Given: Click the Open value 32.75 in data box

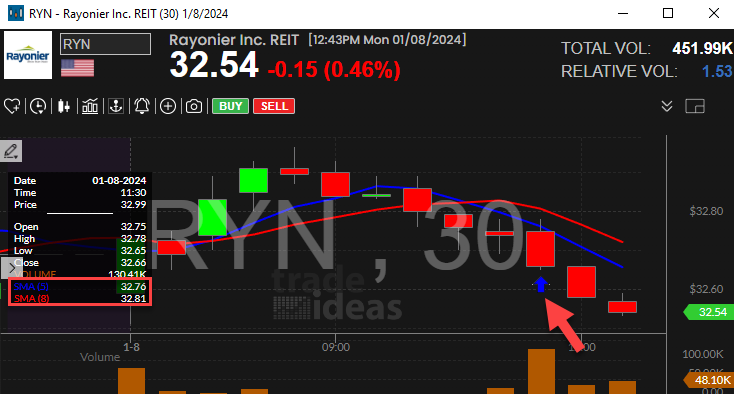Looking at the screenshot, I should (x=133, y=226).
